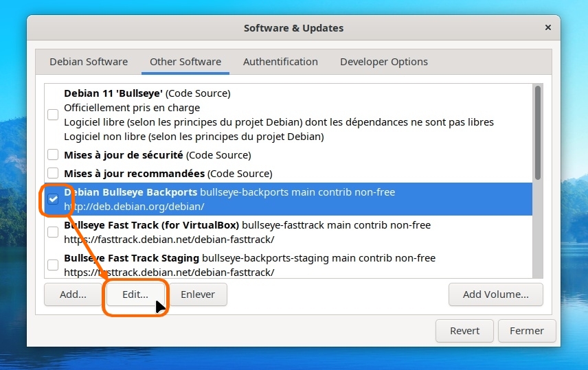Uncheck the Debian Bullseye Backports checkbox

[x=53, y=199]
